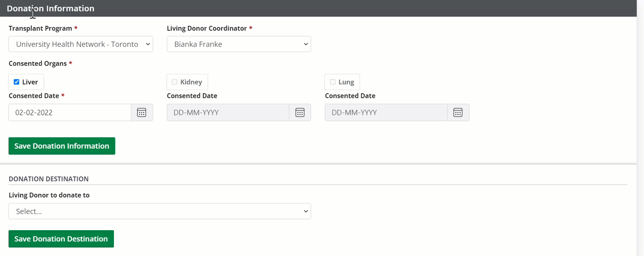This screenshot has width=644, height=256.
Task: Click the Transplant Program field label
Action: [x=40, y=28]
